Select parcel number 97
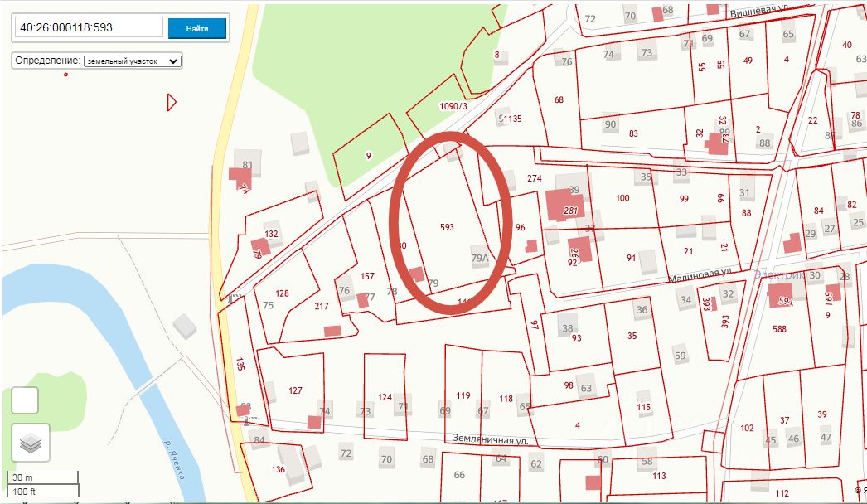Image resolution: width=867 pixels, height=504 pixels. tap(535, 325)
